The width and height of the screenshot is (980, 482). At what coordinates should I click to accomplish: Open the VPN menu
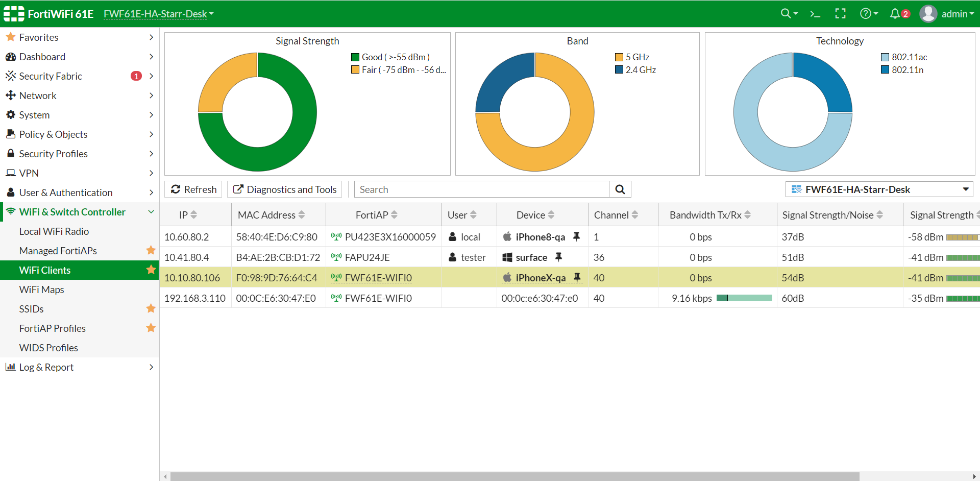point(80,173)
